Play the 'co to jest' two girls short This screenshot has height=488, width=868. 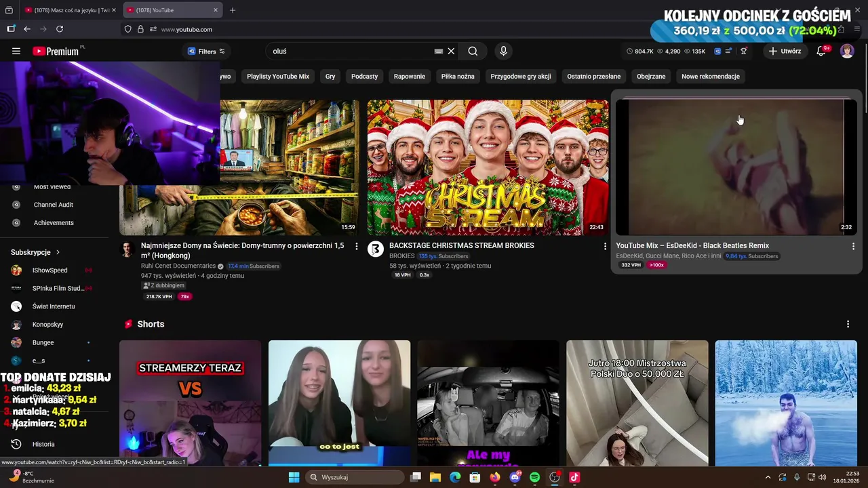tap(339, 403)
